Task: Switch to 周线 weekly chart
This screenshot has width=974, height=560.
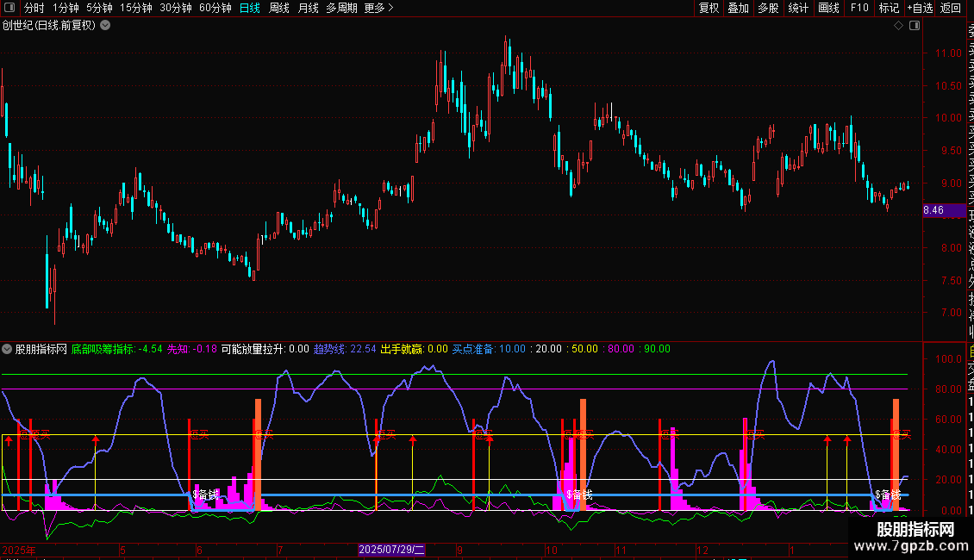Action: 279,8
